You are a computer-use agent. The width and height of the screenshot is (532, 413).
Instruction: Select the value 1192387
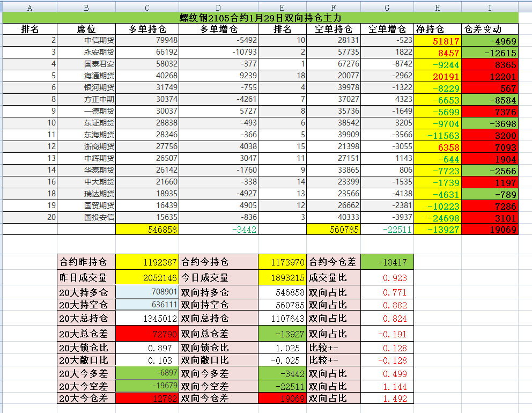point(147,262)
